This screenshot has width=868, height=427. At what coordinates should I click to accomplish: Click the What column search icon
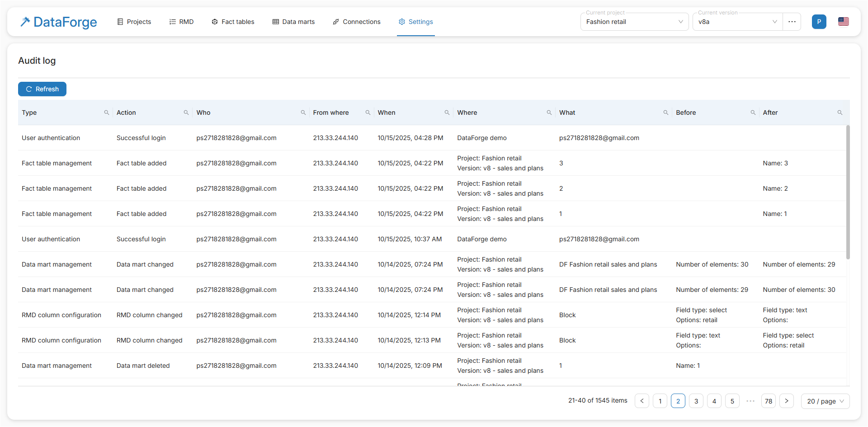coord(666,113)
